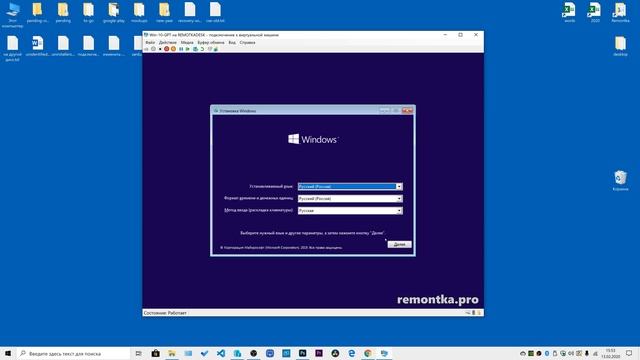Select the Корзина recycle bin desktop icon

pyautogui.click(x=620, y=180)
